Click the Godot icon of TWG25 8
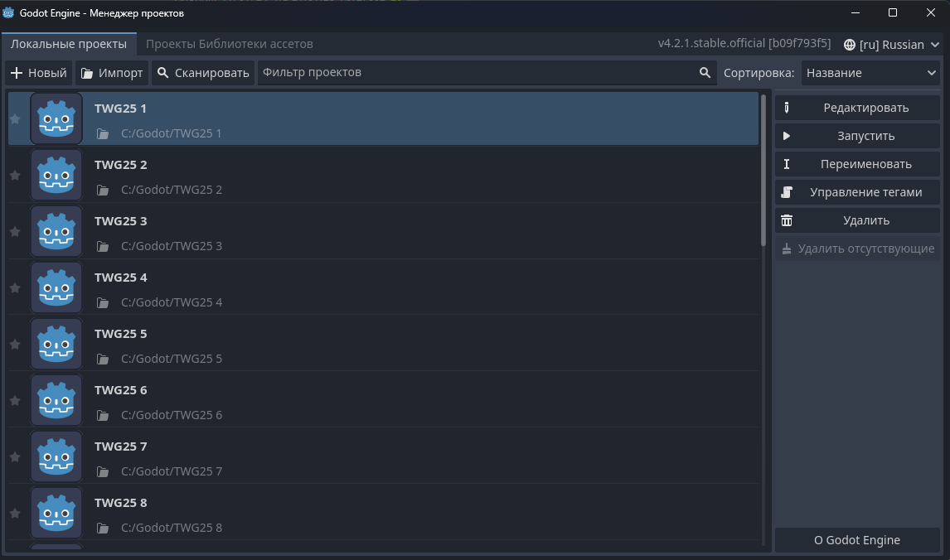 click(56, 513)
